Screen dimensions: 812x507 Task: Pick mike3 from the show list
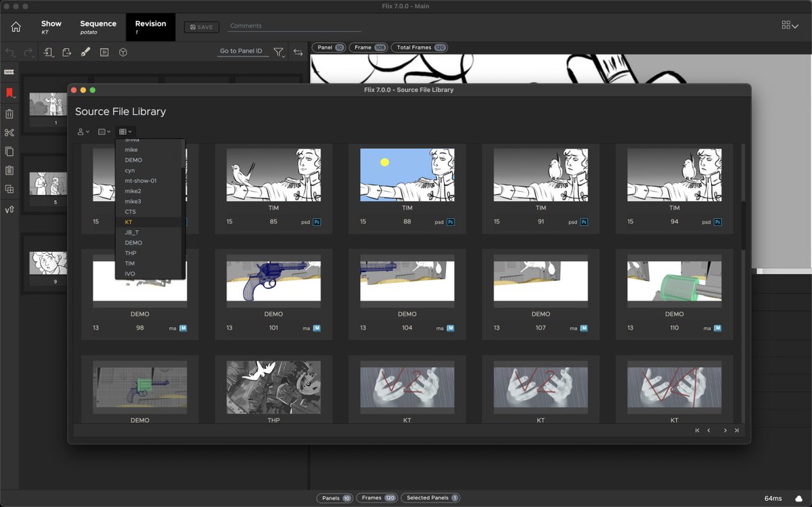[x=150, y=201]
